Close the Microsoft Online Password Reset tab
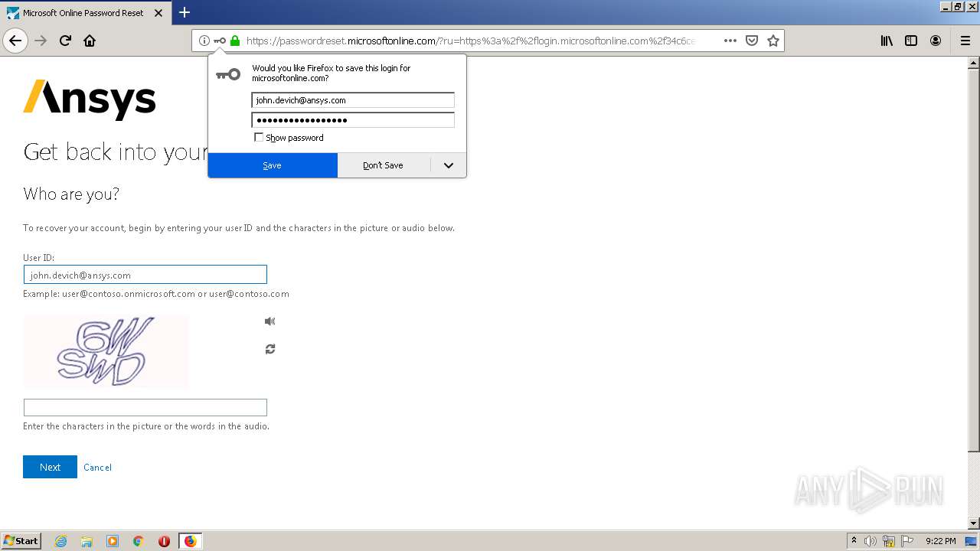 click(x=158, y=13)
